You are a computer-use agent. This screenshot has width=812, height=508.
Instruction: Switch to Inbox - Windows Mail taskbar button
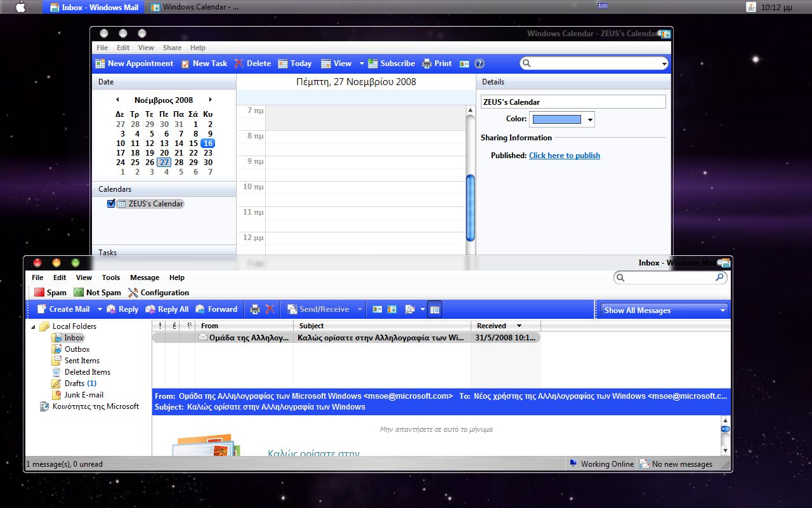point(94,7)
